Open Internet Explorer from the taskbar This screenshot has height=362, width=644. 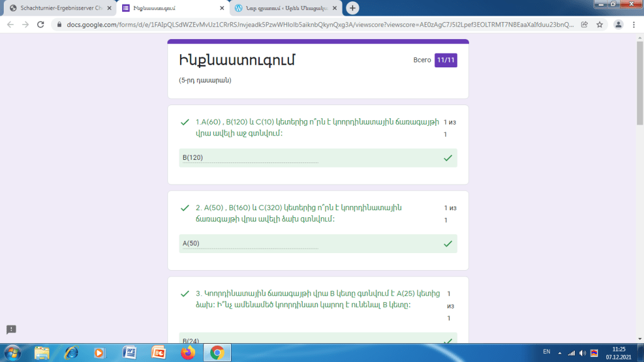[x=71, y=353]
